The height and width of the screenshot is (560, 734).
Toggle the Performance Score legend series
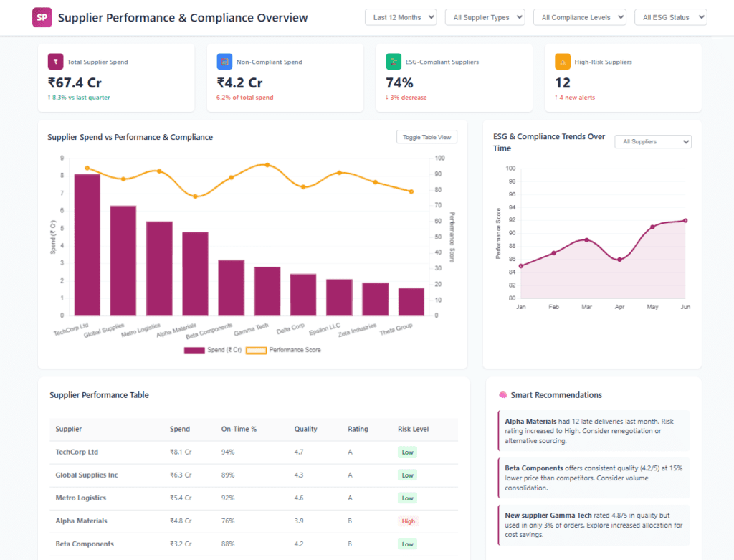click(283, 350)
